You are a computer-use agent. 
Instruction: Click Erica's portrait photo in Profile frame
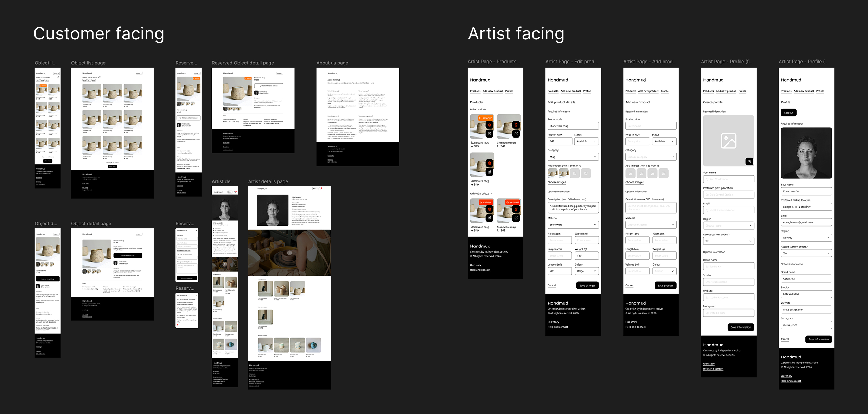(806, 153)
